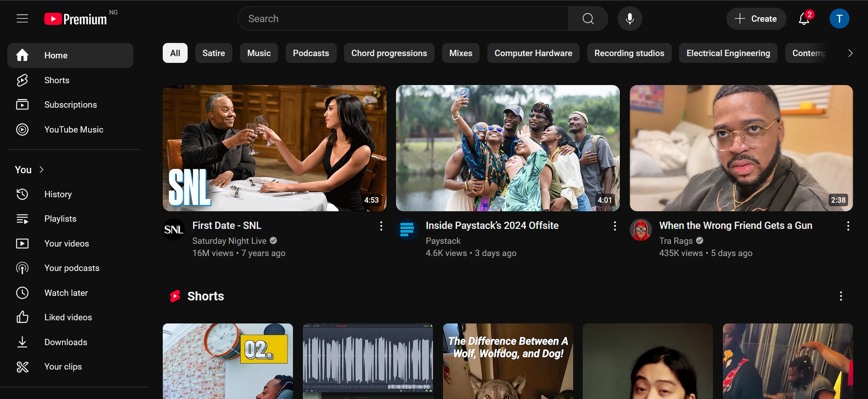Open Shorts shelf more options menu
Screen dimensions: 868x399
tap(841, 296)
